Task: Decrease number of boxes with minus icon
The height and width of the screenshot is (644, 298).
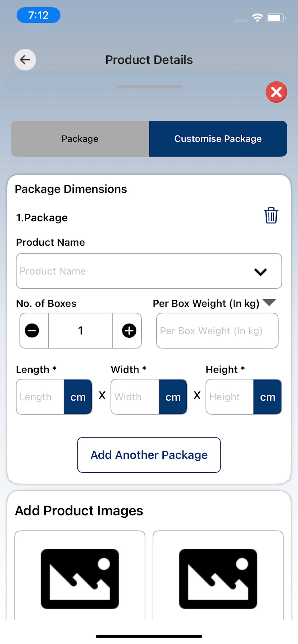Action: (32, 330)
